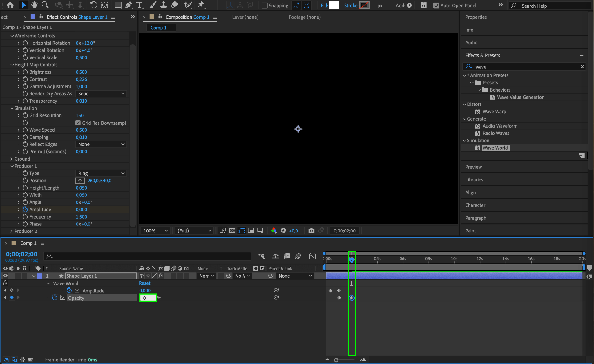The height and width of the screenshot is (364, 594).
Task: Select the Puppet Pin tool
Action: (x=201, y=5)
